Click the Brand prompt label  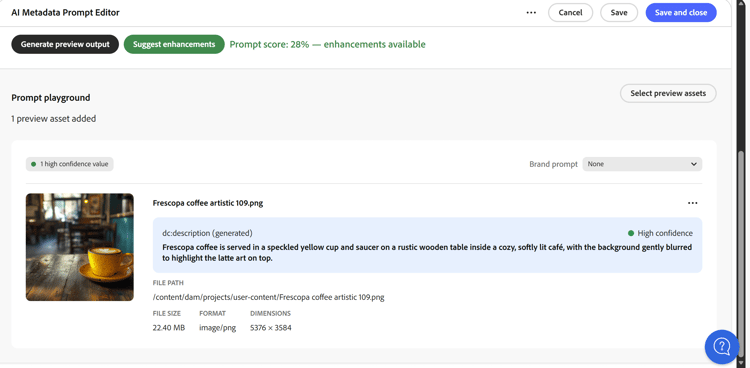(x=553, y=164)
